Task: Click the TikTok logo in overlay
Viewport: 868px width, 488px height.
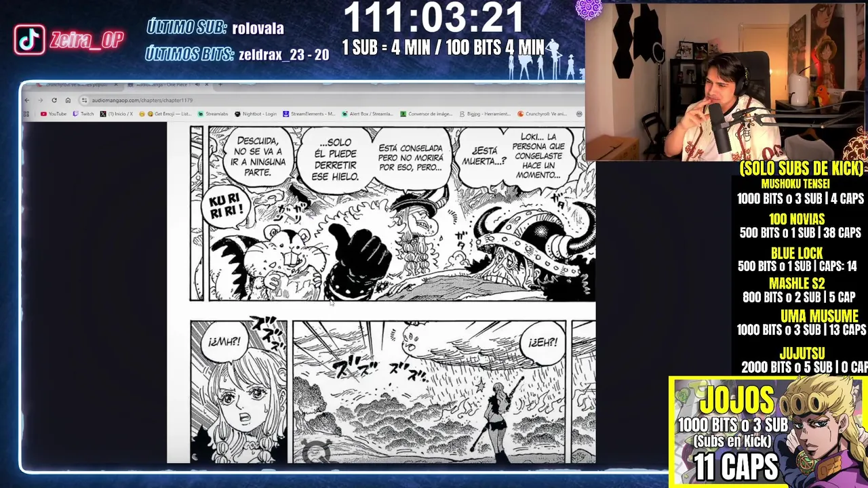Action: (x=30, y=40)
